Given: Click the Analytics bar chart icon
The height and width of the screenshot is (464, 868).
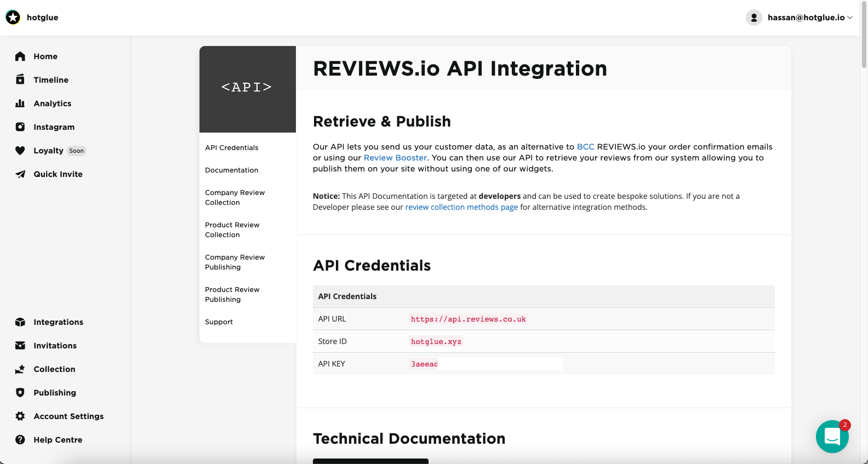Looking at the screenshot, I should [20, 104].
